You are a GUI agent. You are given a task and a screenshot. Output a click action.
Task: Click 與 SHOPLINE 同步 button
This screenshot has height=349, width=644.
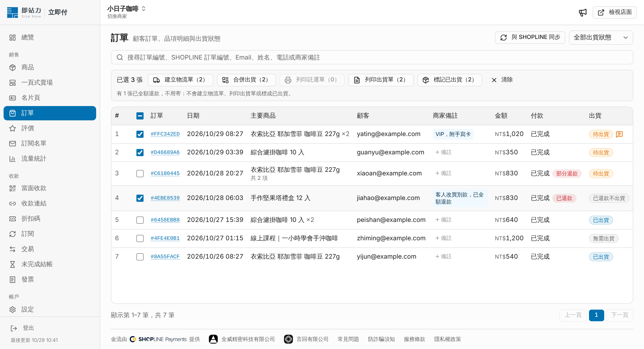(x=530, y=37)
